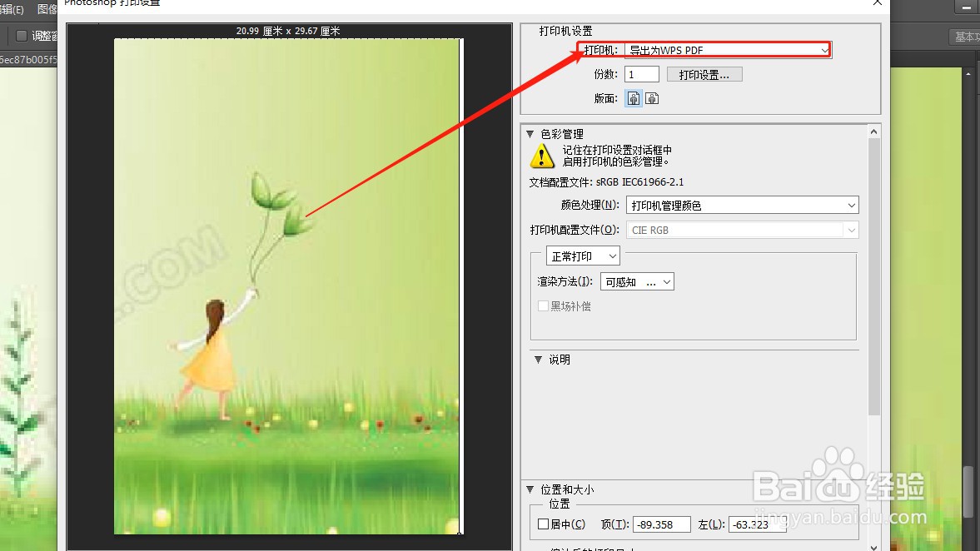
Task: Click the 打印设置... button
Action: click(704, 74)
